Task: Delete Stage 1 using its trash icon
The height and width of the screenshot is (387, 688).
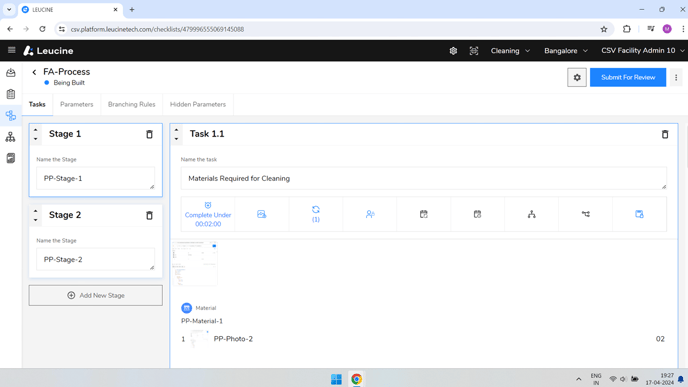Action: (149, 135)
